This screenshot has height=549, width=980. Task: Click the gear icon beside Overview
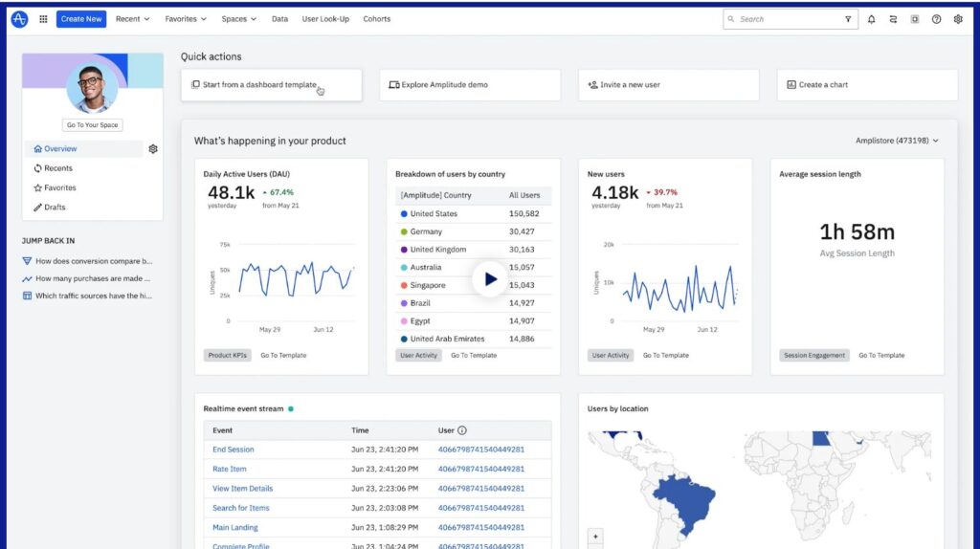[153, 148]
